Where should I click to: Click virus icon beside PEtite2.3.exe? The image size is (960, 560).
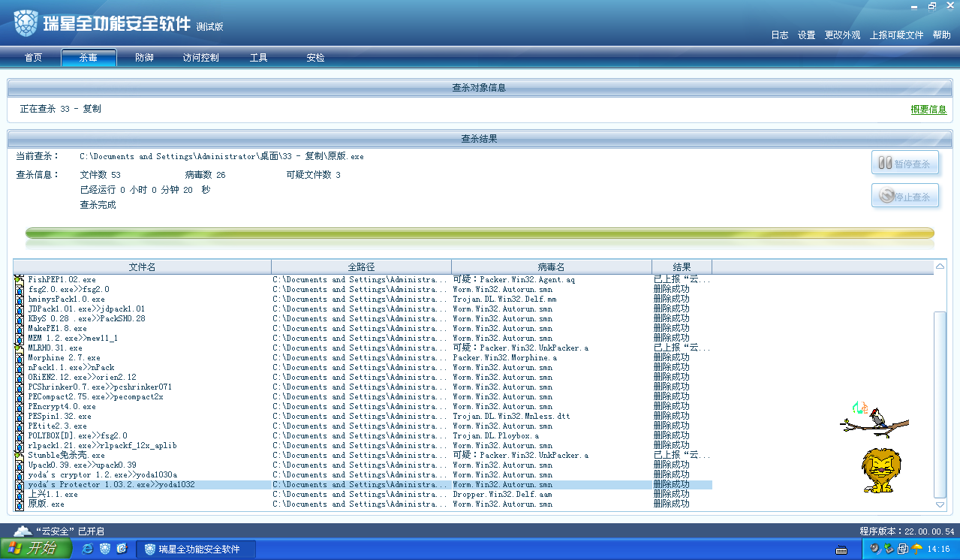pyautogui.click(x=20, y=426)
